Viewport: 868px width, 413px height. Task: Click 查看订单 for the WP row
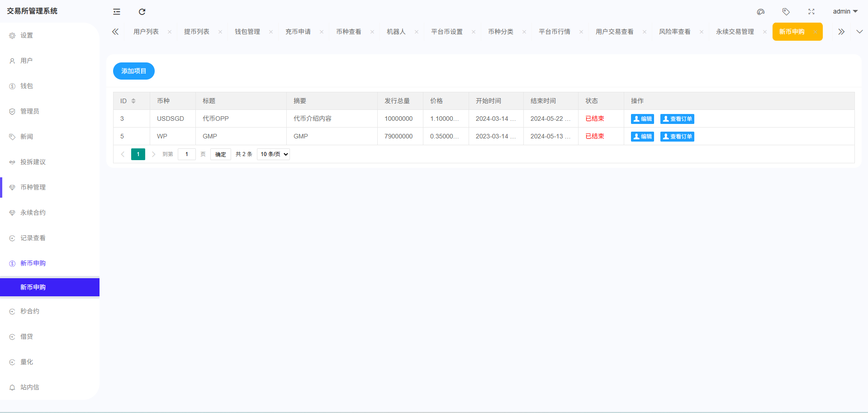(677, 137)
